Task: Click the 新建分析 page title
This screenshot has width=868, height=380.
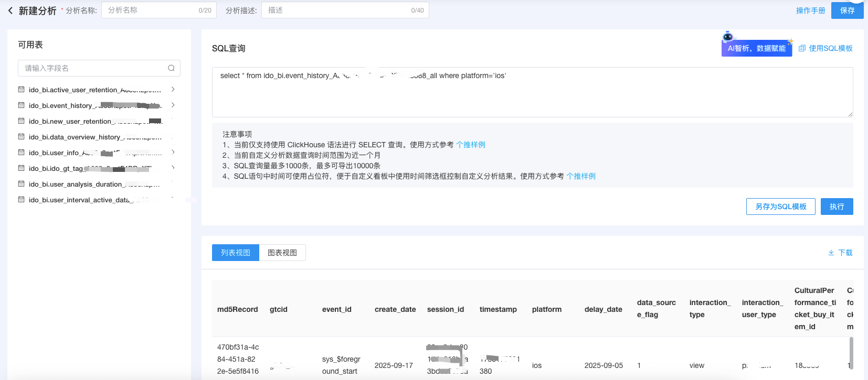Action: coord(38,10)
